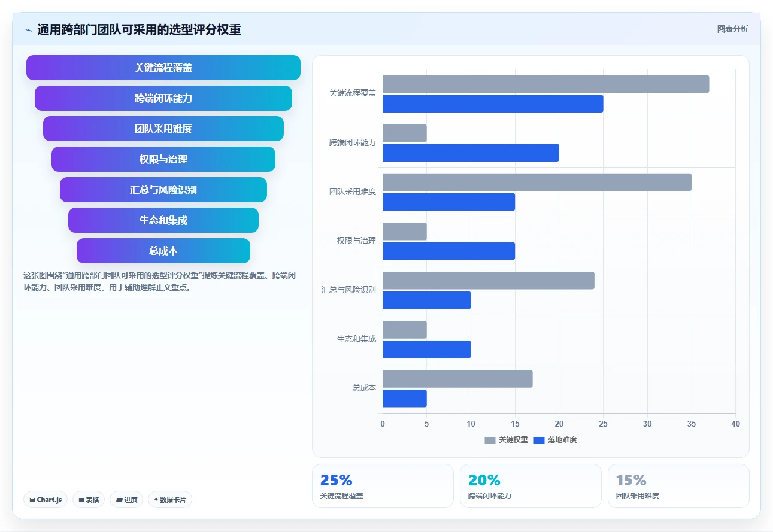Open the 15% 团队采用难度 data card
The width and height of the screenshot is (773, 532).
678,486
